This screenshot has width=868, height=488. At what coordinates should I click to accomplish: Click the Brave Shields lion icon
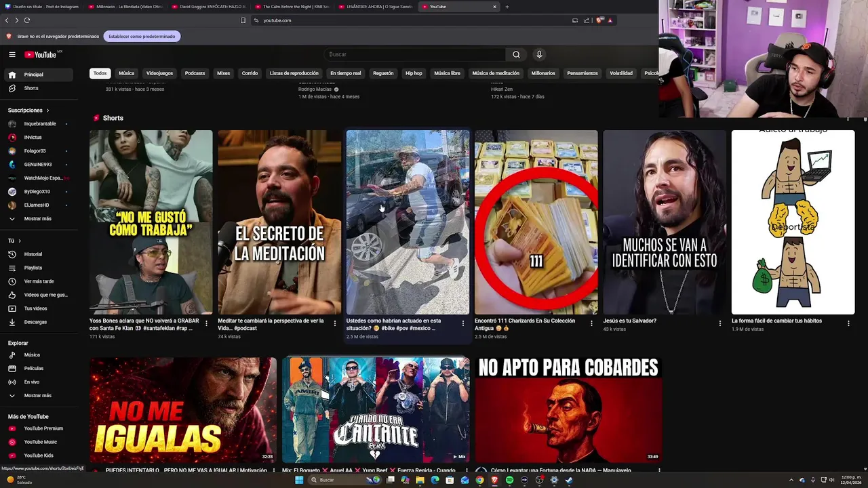pyautogui.click(x=599, y=20)
